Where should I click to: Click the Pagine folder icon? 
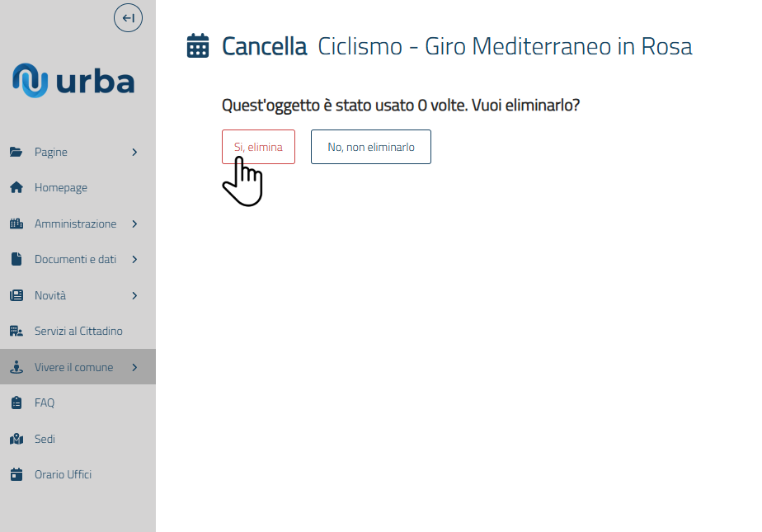[16, 152]
